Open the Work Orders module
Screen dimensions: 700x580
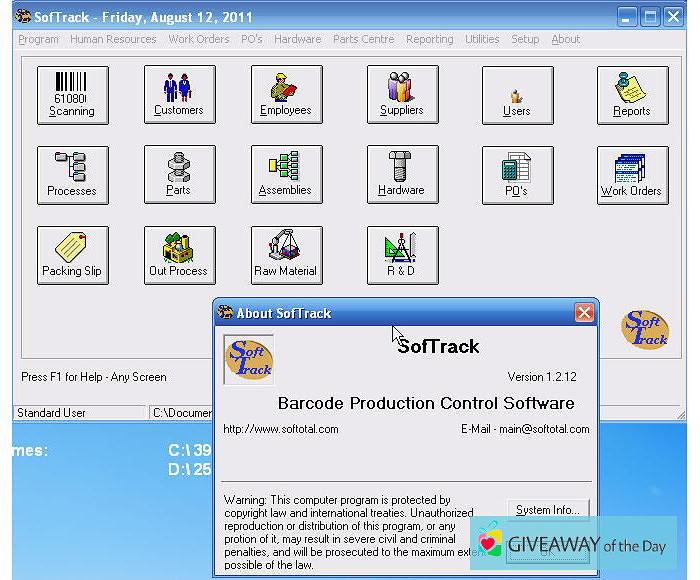click(x=632, y=175)
